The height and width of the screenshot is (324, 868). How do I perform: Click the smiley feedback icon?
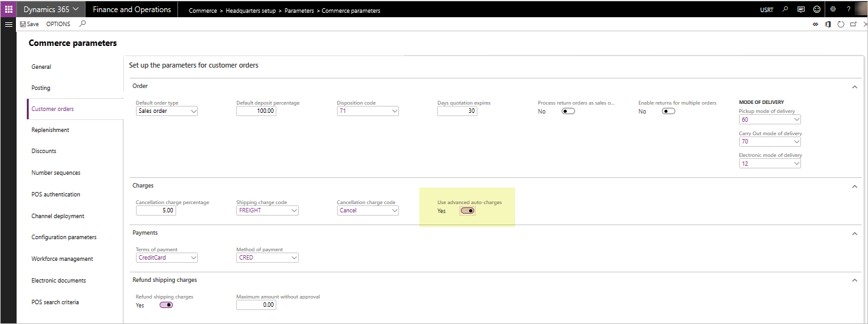coord(817,10)
